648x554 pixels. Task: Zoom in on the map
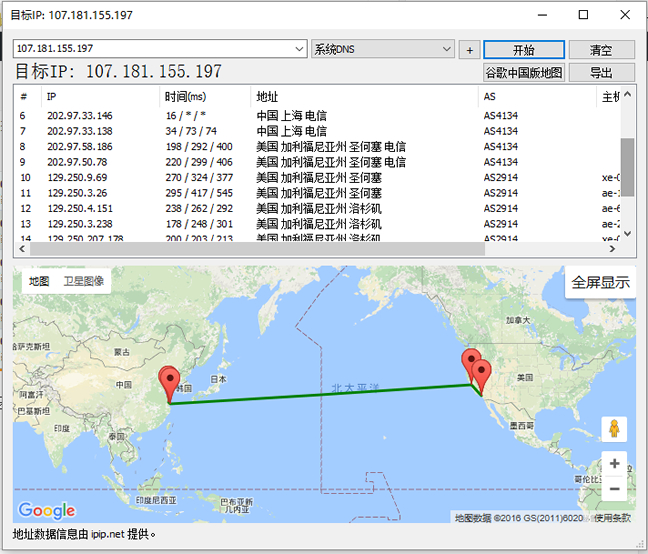614,464
